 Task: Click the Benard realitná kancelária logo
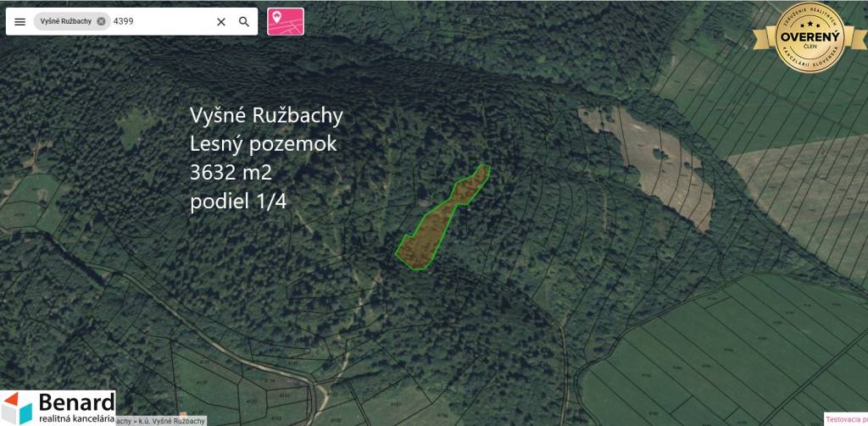tap(58, 408)
